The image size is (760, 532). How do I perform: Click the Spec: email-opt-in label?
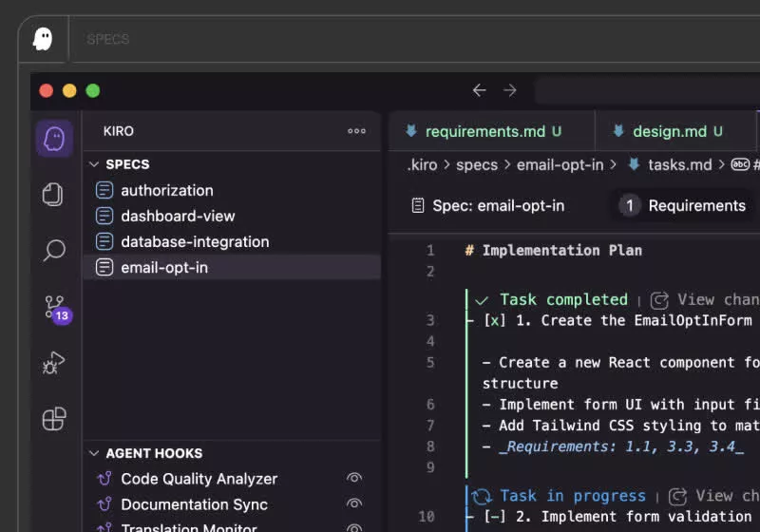pyautogui.click(x=498, y=205)
